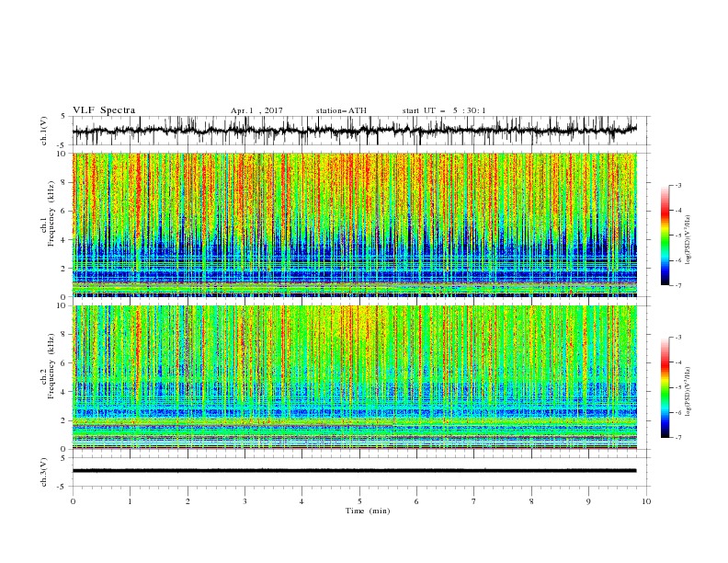Click the "-4" tick on ch.2 color bar

click(x=677, y=362)
